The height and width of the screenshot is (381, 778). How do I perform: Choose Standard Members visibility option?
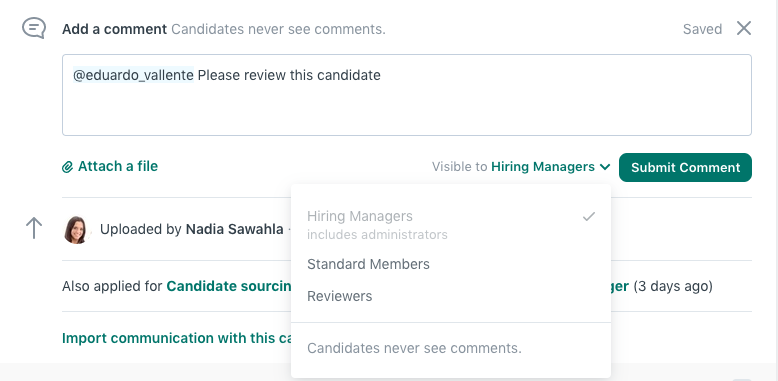451,264
